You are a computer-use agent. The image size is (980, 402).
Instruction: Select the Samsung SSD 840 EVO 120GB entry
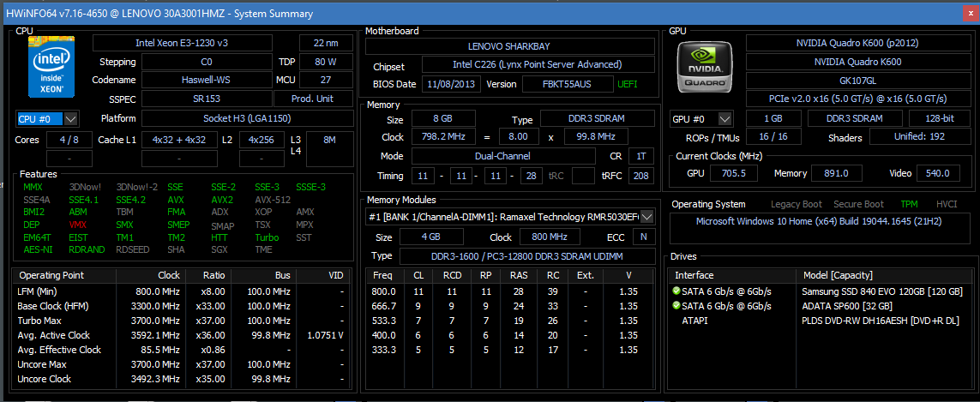pos(819,291)
